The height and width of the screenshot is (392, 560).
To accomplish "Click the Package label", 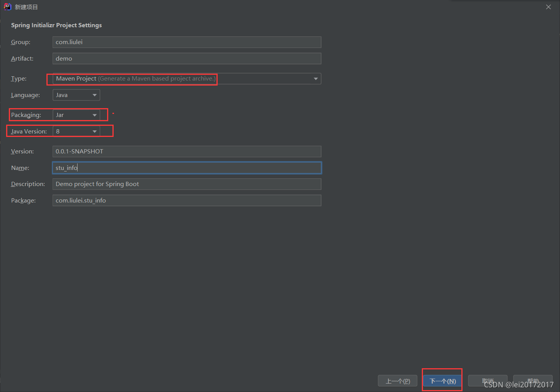I will (x=23, y=200).
